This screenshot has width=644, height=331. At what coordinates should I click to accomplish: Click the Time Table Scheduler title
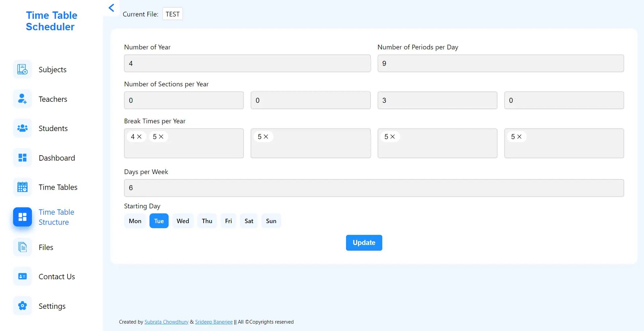pos(51,21)
